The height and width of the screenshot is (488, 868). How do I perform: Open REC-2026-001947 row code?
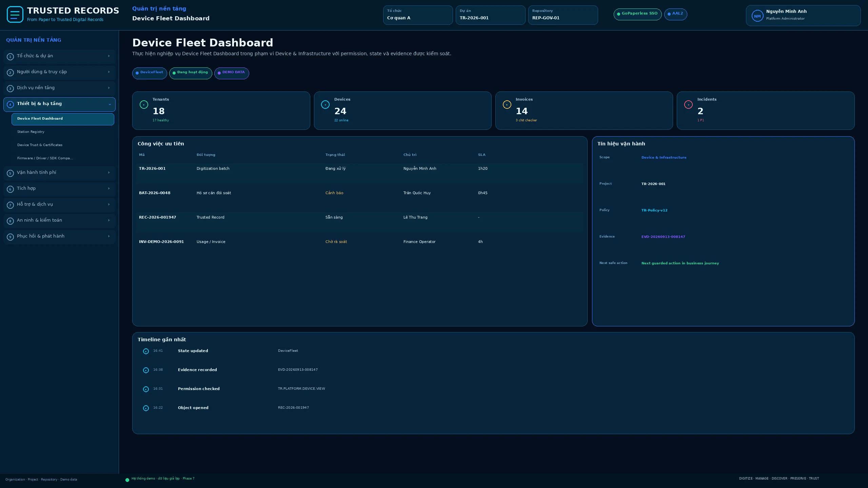coord(157,217)
